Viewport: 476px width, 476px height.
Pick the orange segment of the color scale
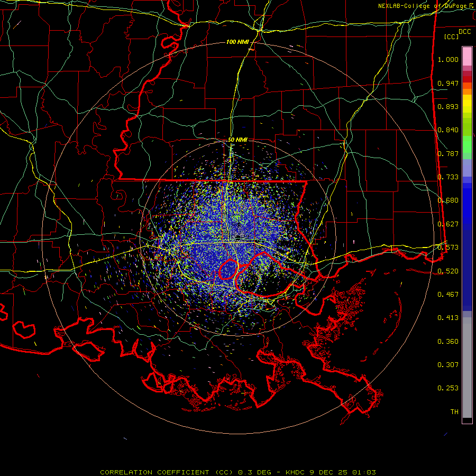pos(467,89)
